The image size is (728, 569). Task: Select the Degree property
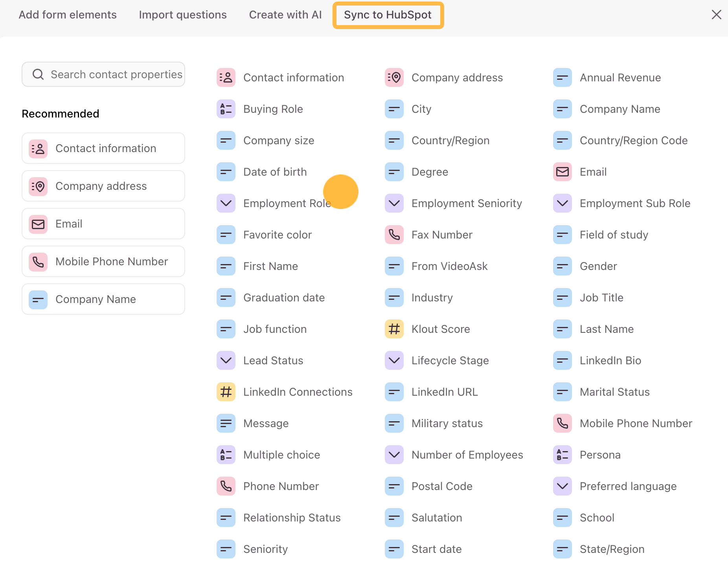coord(417,172)
